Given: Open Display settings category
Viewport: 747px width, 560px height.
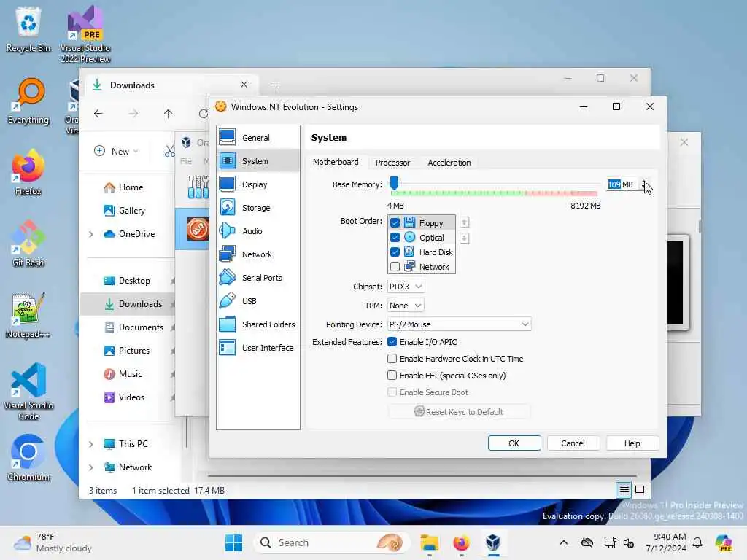Looking at the screenshot, I should tap(258, 184).
